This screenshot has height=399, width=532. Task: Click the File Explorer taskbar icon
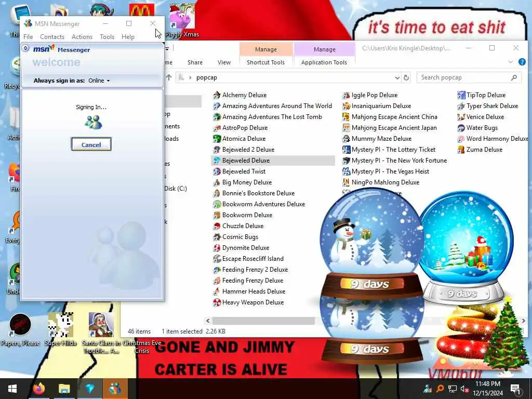64,389
